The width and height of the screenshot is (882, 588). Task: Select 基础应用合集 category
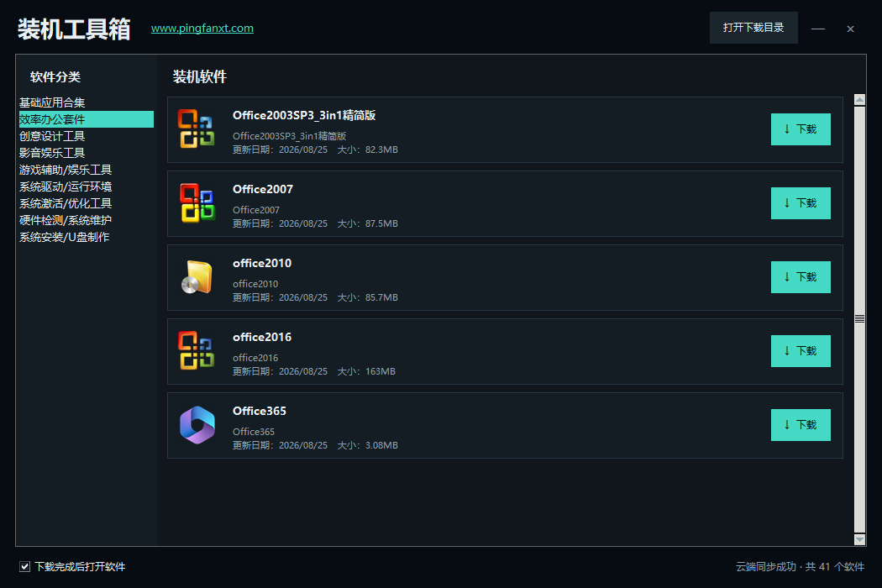86,102
